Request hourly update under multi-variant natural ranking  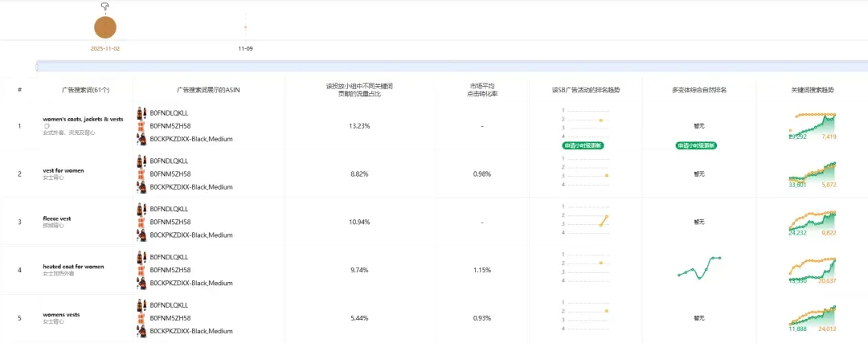pos(696,146)
